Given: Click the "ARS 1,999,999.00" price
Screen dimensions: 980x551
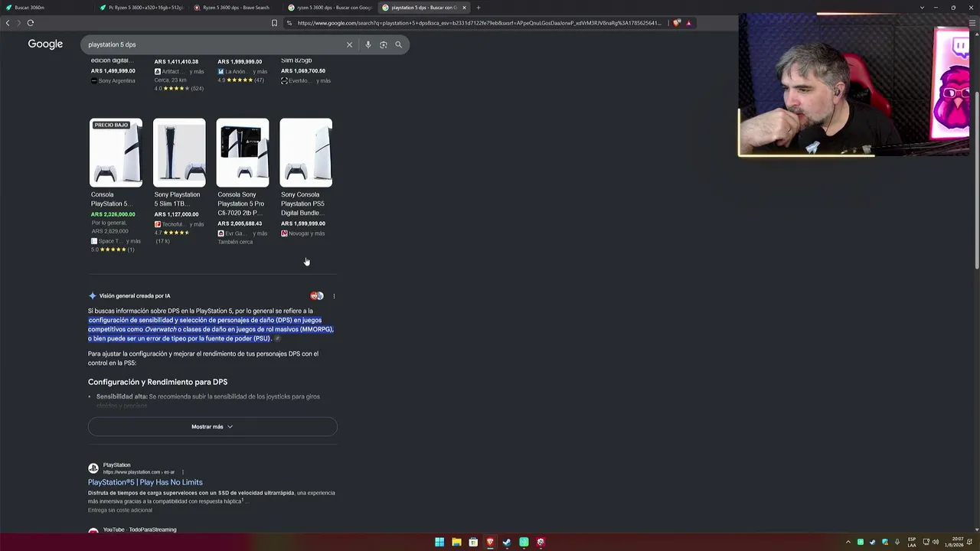Looking at the screenshot, I should 240,62.
